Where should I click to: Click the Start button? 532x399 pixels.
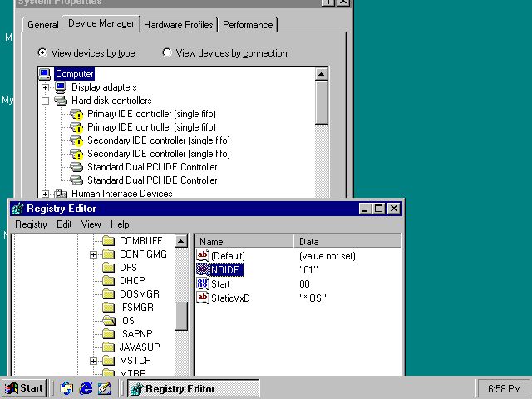(24, 388)
